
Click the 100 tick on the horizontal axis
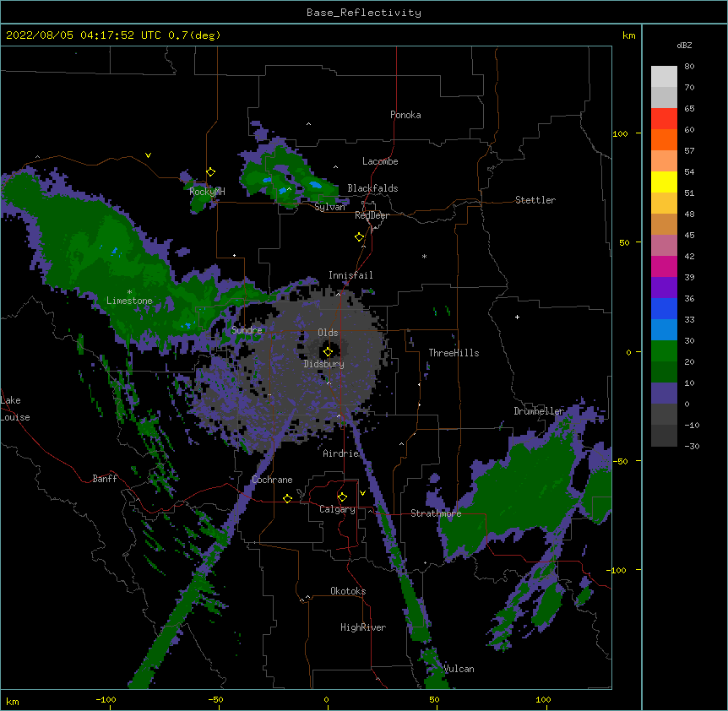click(543, 699)
